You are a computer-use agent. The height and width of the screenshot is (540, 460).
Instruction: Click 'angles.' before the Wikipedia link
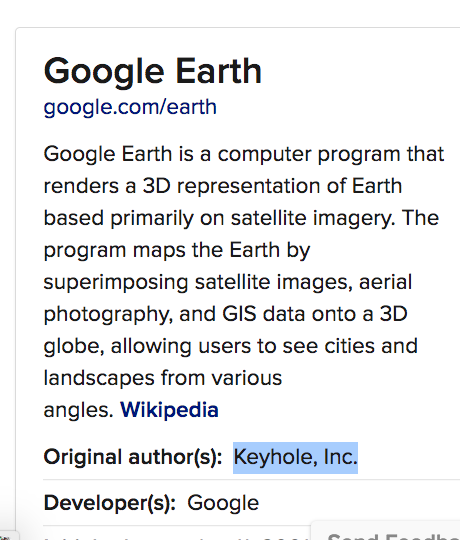[x=79, y=411]
